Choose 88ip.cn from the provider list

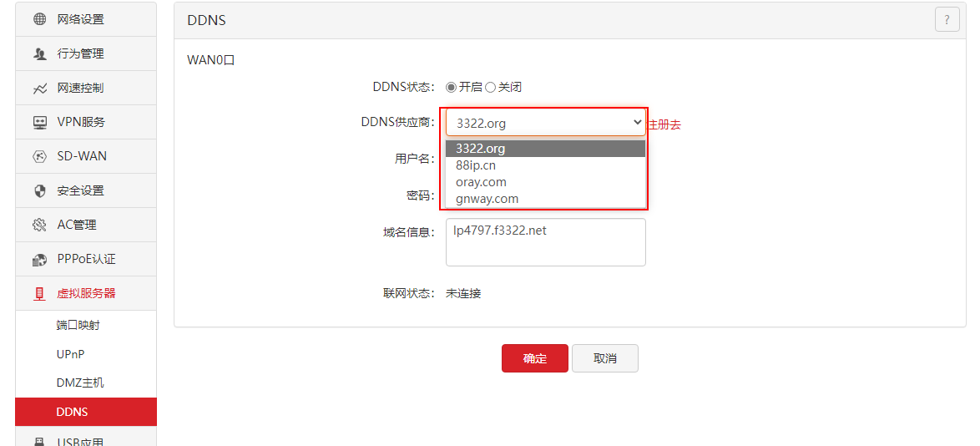click(546, 165)
